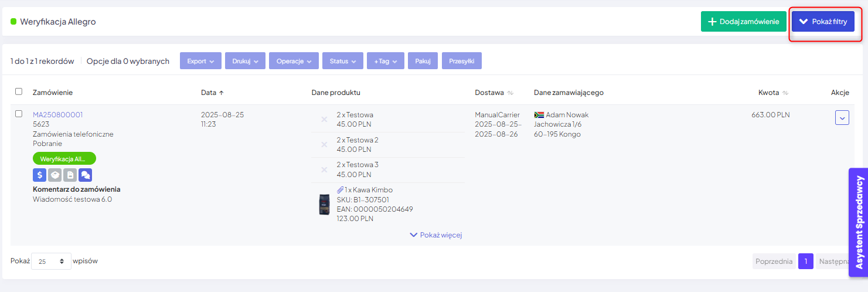Expand product list with Pokaż więcej

pos(436,235)
